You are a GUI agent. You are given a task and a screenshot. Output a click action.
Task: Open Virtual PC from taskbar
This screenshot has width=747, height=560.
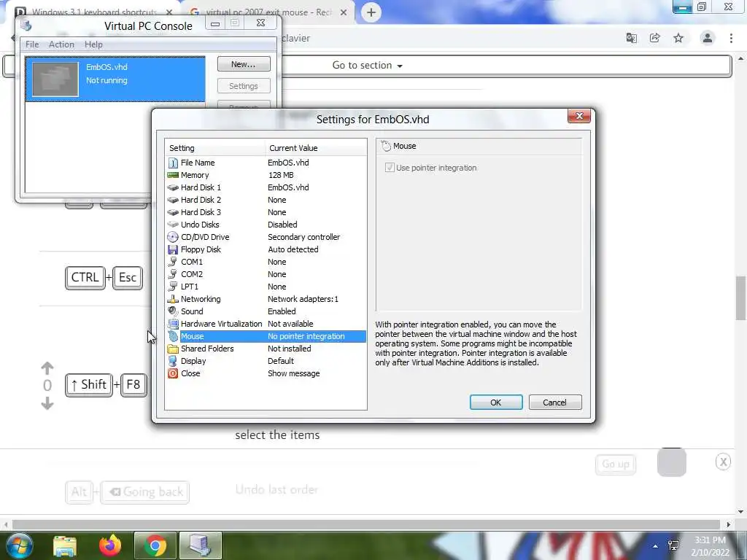200,545
